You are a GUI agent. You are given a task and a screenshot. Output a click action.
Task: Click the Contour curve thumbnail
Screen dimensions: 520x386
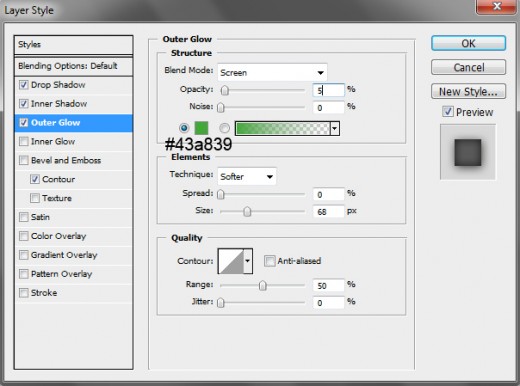point(231,261)
